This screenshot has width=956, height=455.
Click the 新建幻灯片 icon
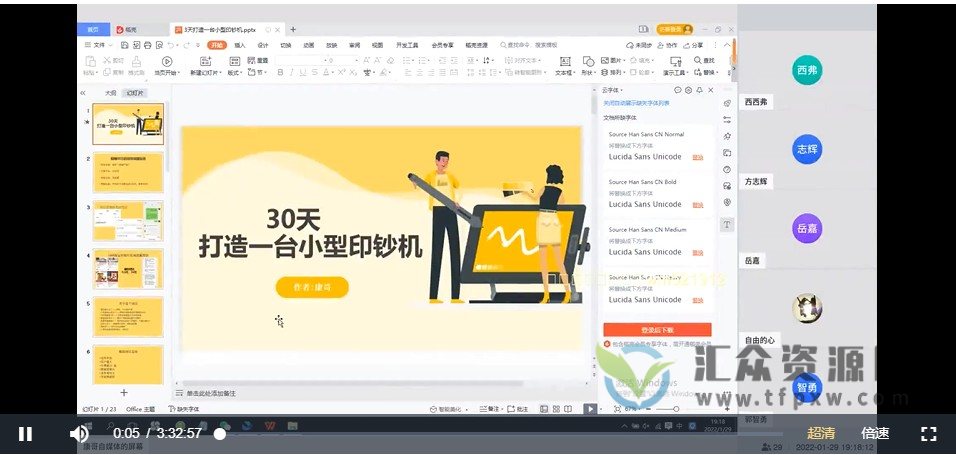[206, 62]
